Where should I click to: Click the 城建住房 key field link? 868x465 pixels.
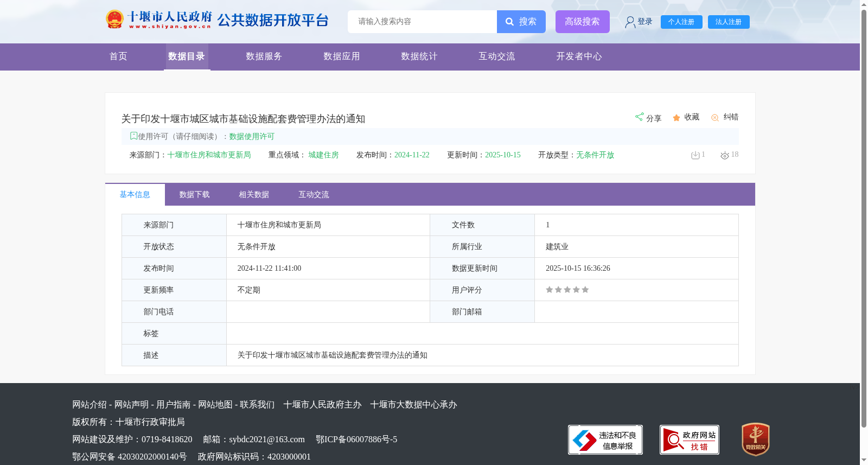(324, 155)
